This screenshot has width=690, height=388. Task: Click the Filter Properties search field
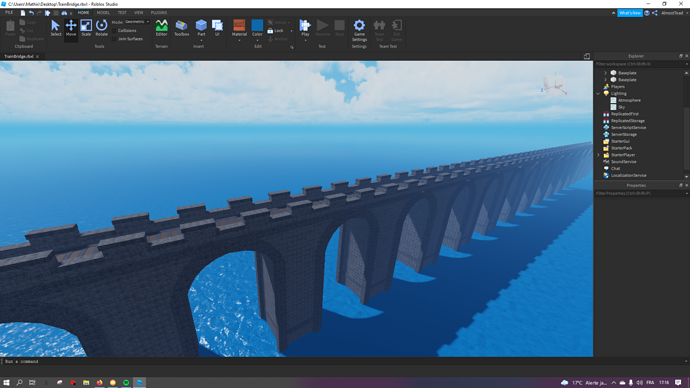coord(639,194)
